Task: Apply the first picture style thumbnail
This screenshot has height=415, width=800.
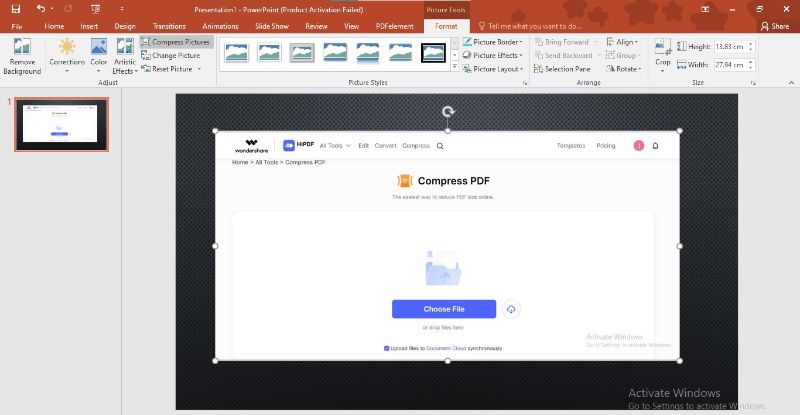Action: pos(236,53)
